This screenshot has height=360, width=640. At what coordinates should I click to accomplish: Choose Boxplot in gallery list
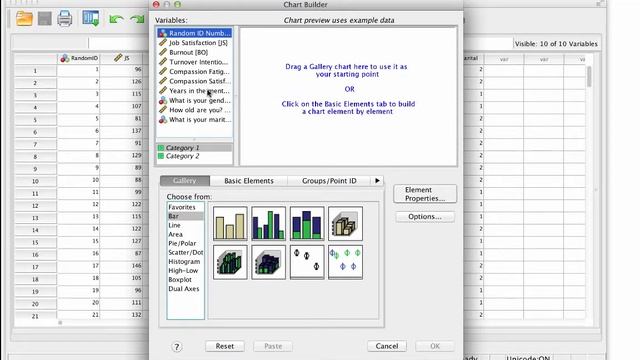pyautogui.click(x=185, y=280)
